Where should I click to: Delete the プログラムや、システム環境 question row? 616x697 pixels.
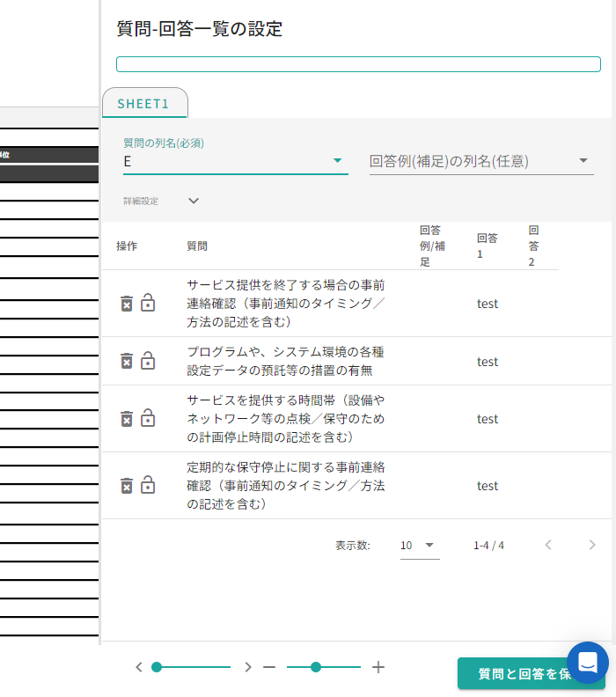click(127, 361)
